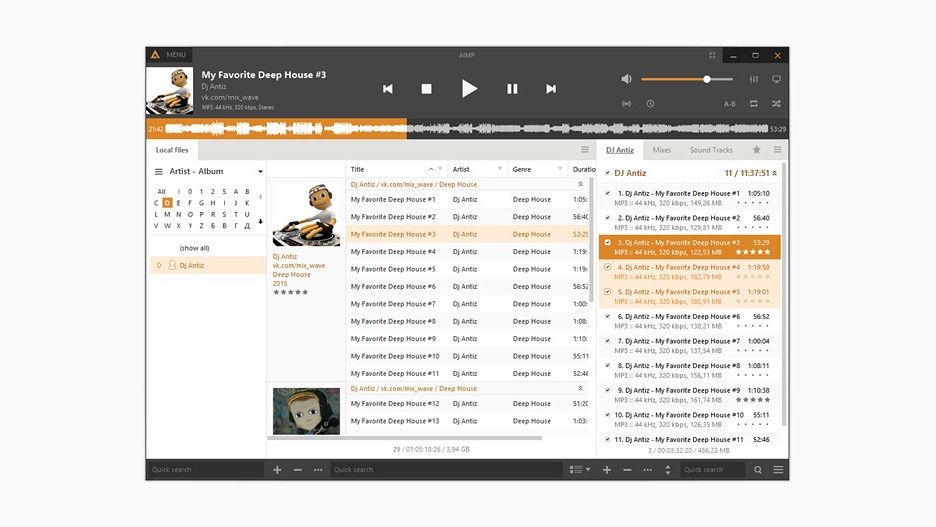Expand the Dj Antiz tree node
This screenshot has height=527, width=936.
click(159, 266)
